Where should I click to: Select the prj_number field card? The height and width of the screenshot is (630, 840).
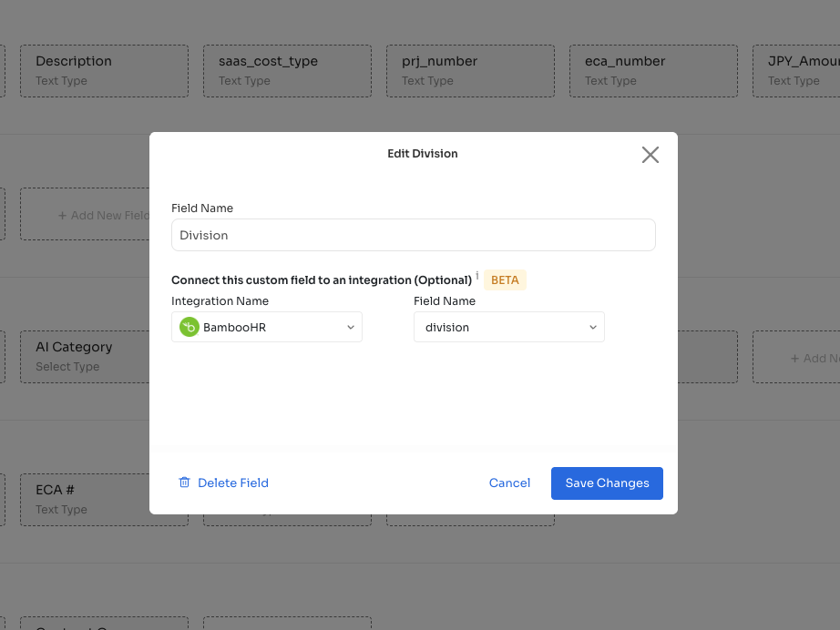coord(470,71)
